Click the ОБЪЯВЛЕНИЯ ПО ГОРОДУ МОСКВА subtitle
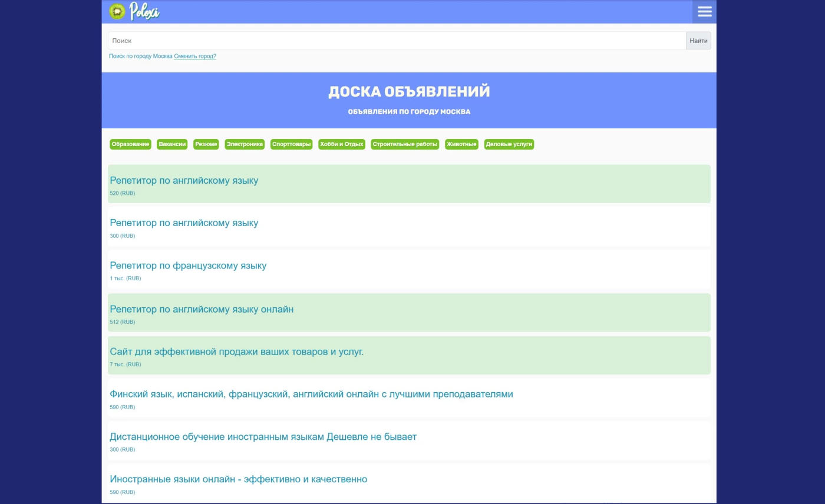Image resolution: width=825 pixels, height=504 pixels. click(409, 112)
